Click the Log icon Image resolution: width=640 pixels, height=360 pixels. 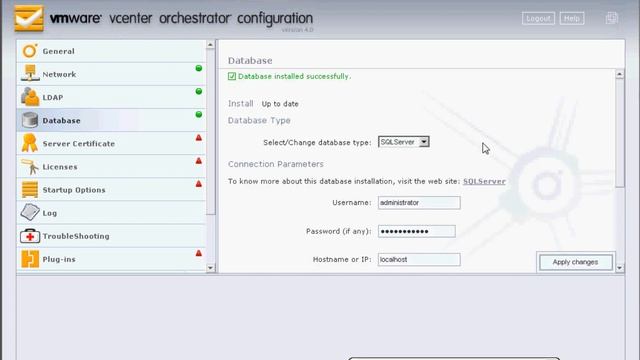click(x=30, y=212)
